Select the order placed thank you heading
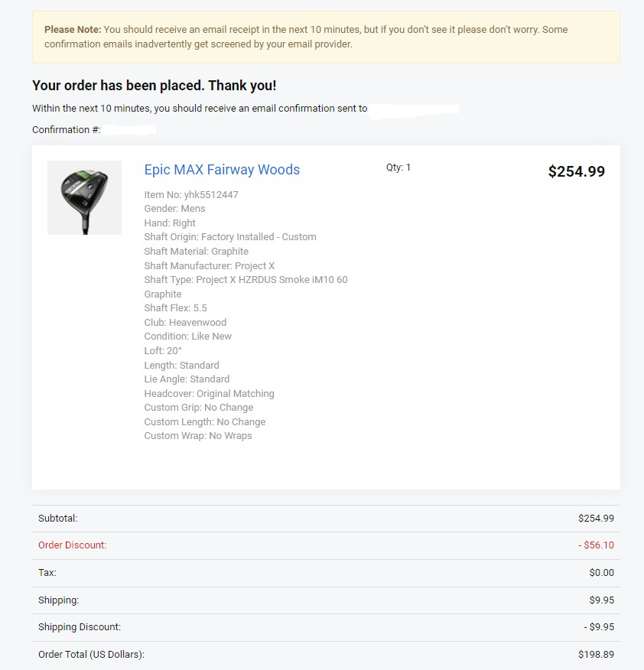Image resolution: width=644 pixels, height=670 pixels. (154, 86)
